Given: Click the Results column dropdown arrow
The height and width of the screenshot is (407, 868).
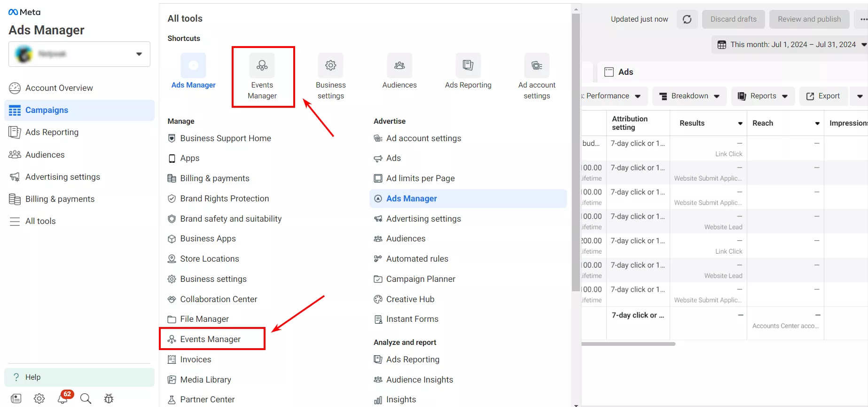Looking at the screenshot, I should [x=740, y=123].
